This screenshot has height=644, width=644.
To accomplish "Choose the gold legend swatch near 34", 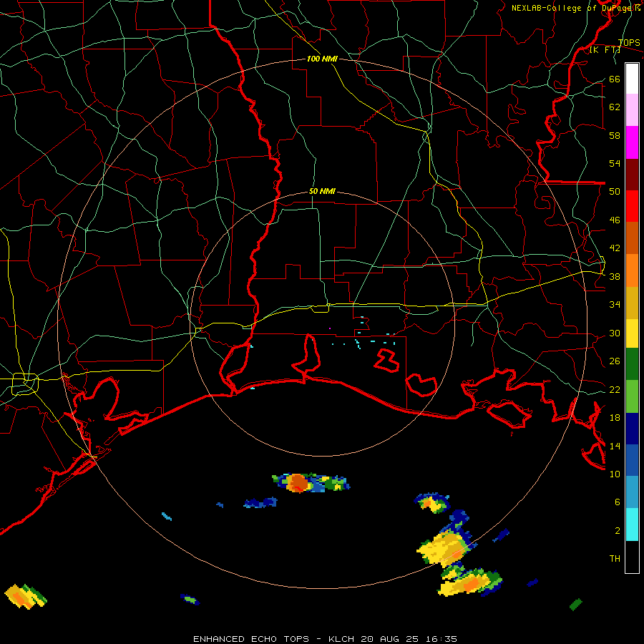I will pos(632,303).
